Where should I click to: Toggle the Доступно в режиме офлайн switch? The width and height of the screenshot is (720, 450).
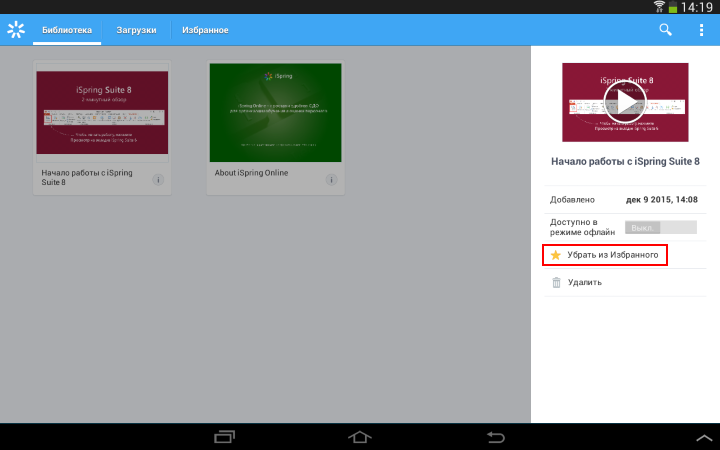tap(660, 227)
